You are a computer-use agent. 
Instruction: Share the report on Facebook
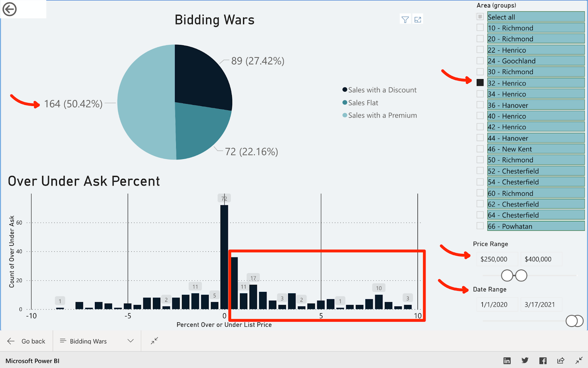[543, 361]
